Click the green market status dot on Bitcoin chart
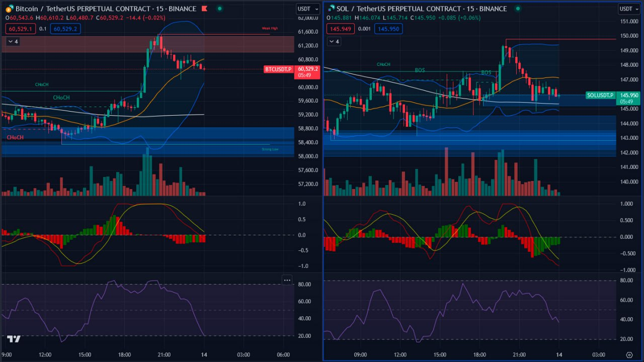This screenshot has width=644, height=362. pos(219,9)
